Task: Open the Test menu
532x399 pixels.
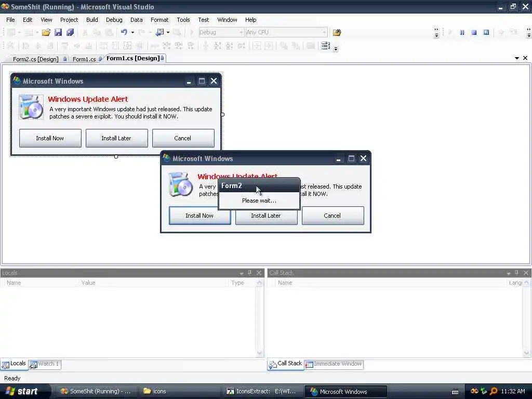Action: [204, 20]
